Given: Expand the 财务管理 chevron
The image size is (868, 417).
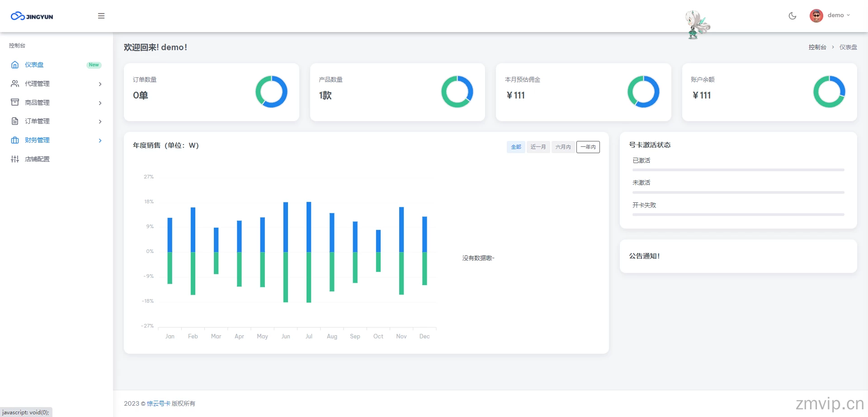Looking at the screenshot, I should (x=100, y=141).
